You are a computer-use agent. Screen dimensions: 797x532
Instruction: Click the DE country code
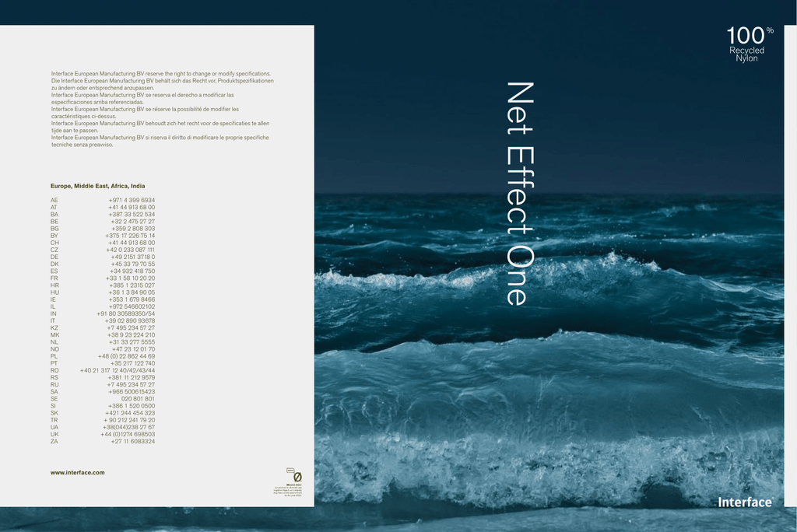[x=54, y=257]
